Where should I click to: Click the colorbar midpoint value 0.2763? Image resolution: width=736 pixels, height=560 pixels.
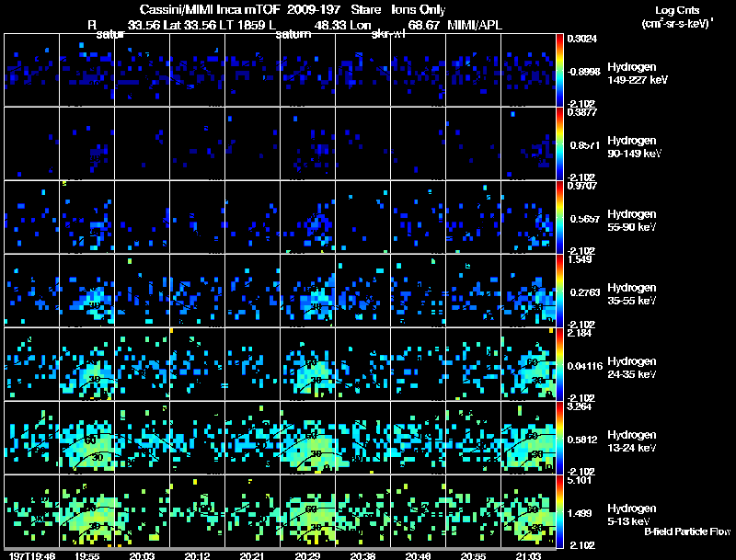584,292
